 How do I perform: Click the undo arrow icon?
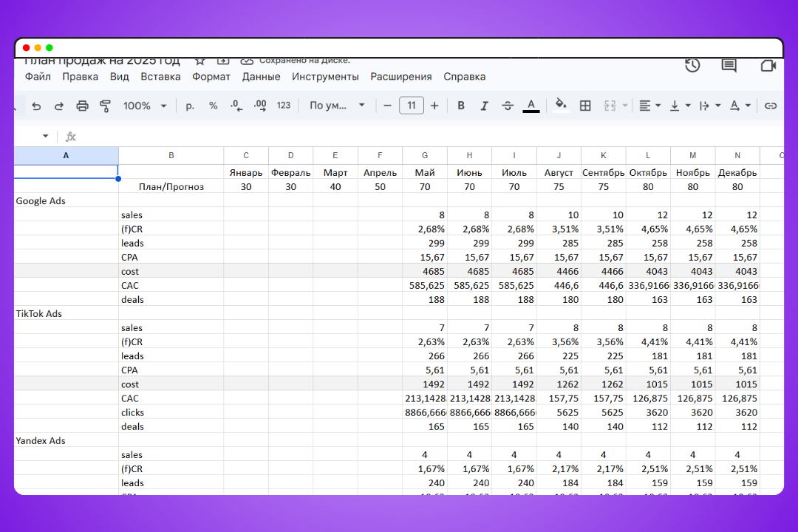coord(36,106)
